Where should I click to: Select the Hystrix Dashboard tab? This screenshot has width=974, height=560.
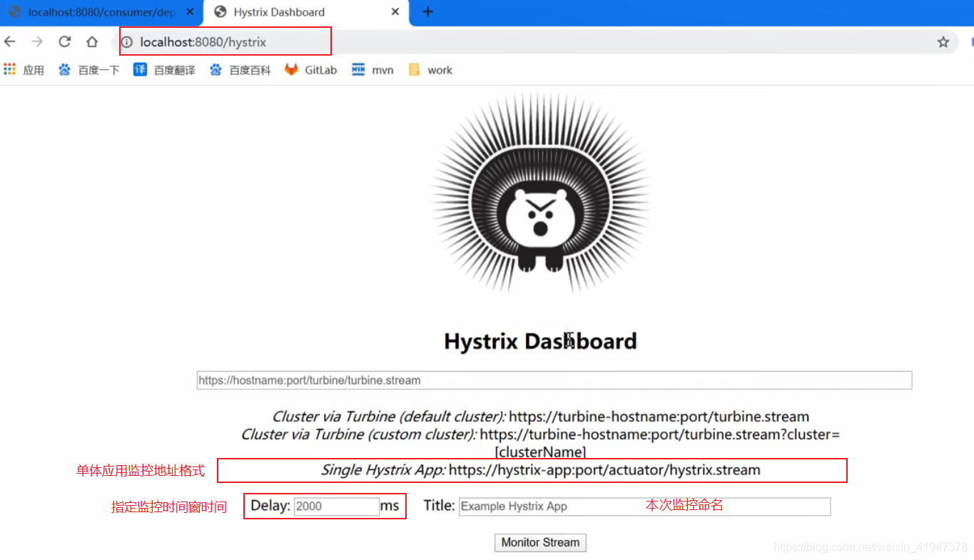tap(306, 12)
